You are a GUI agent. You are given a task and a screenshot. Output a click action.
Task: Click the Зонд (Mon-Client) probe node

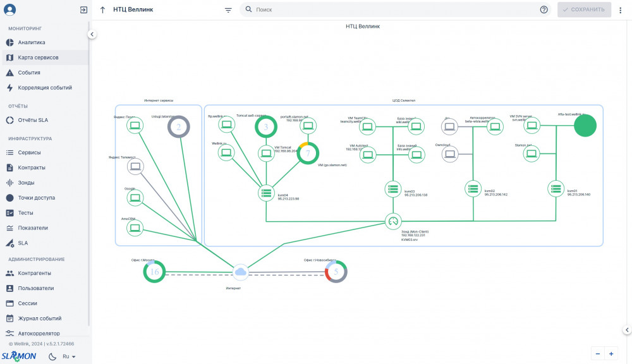(x=393, y=221)
